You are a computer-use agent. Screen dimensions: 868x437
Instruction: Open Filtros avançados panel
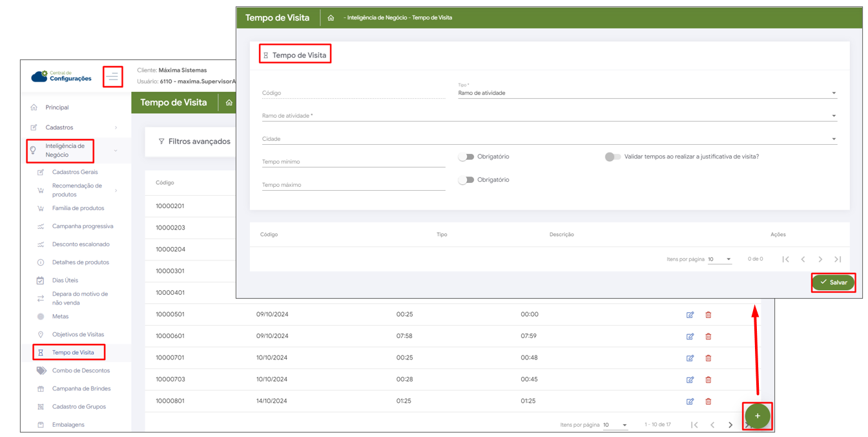coord(194,142)
